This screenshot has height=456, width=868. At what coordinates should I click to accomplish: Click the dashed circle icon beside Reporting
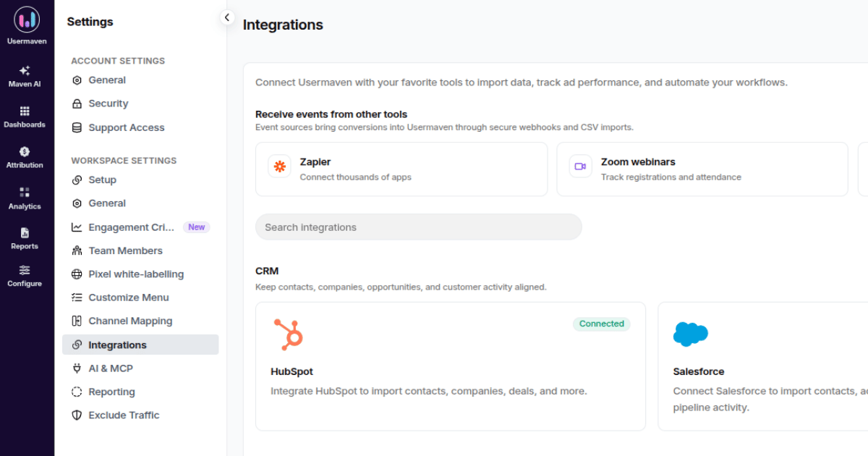click(x=77, y=392)
